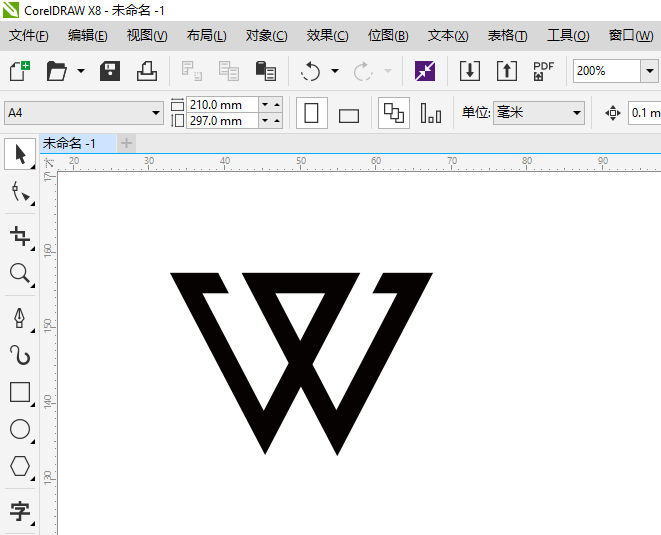Screen dimensions: 661x535
Task: Add a new document tab with plus
Action: click(126, 144)
